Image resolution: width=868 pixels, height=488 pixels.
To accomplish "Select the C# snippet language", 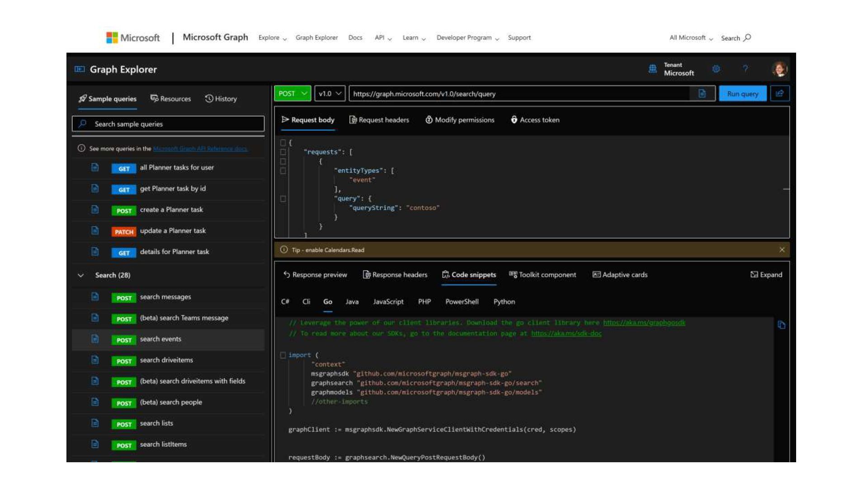I will [285, 302].
